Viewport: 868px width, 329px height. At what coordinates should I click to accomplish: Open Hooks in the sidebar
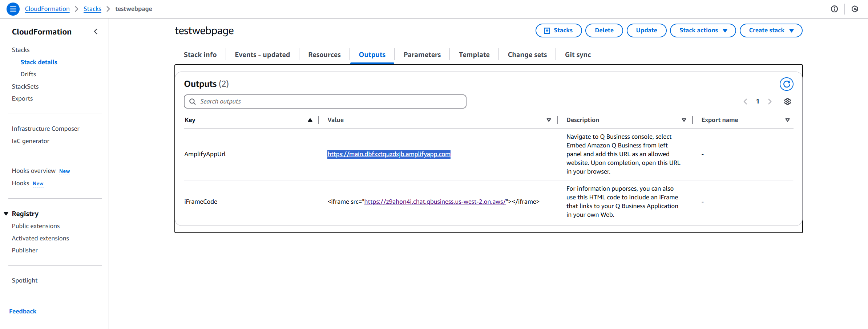20,183
